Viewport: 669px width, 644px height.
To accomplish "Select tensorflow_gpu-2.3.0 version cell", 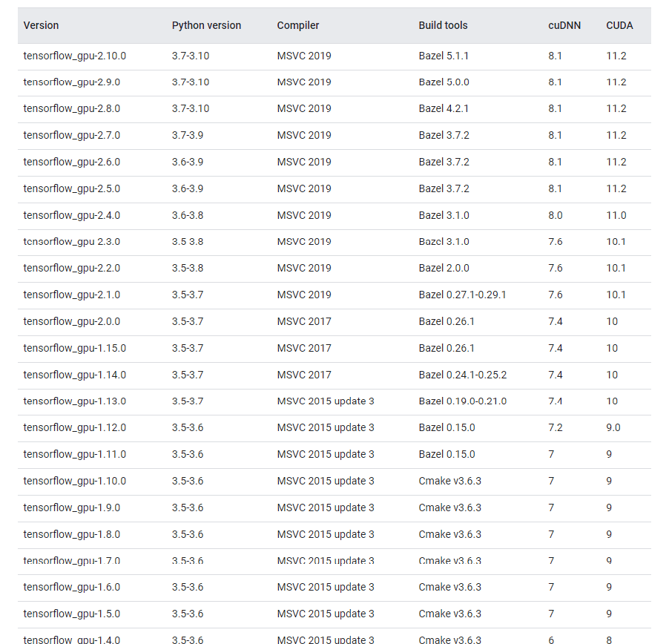I will pyautogui.click(x=72, y=242).
